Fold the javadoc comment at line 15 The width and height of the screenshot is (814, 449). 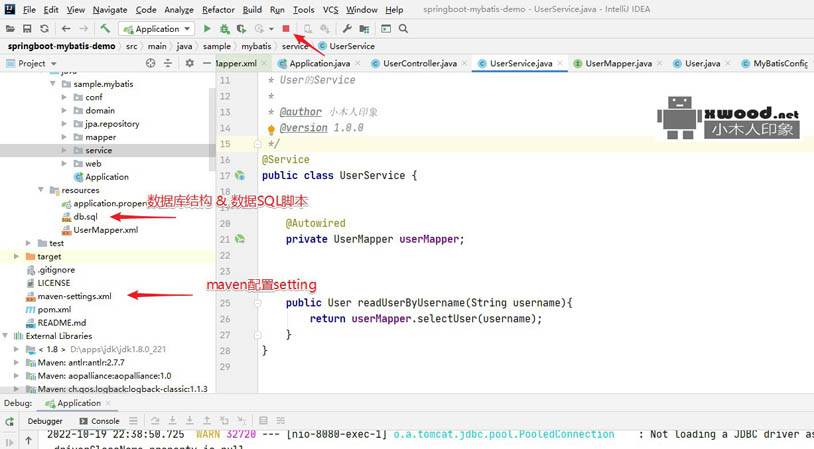pyautogui.click(x=257, y=144)
